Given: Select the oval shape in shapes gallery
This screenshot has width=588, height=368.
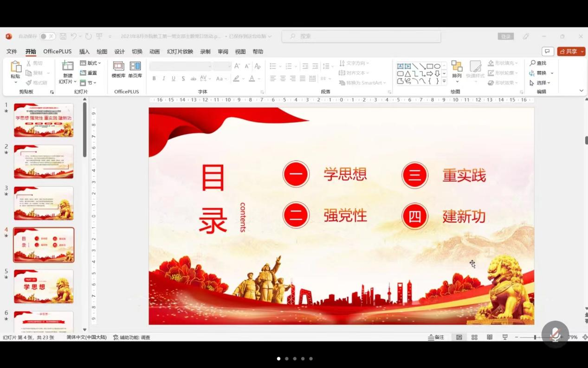Looking at the screenshot, I should pyautogui.click(x=437, y=66).
